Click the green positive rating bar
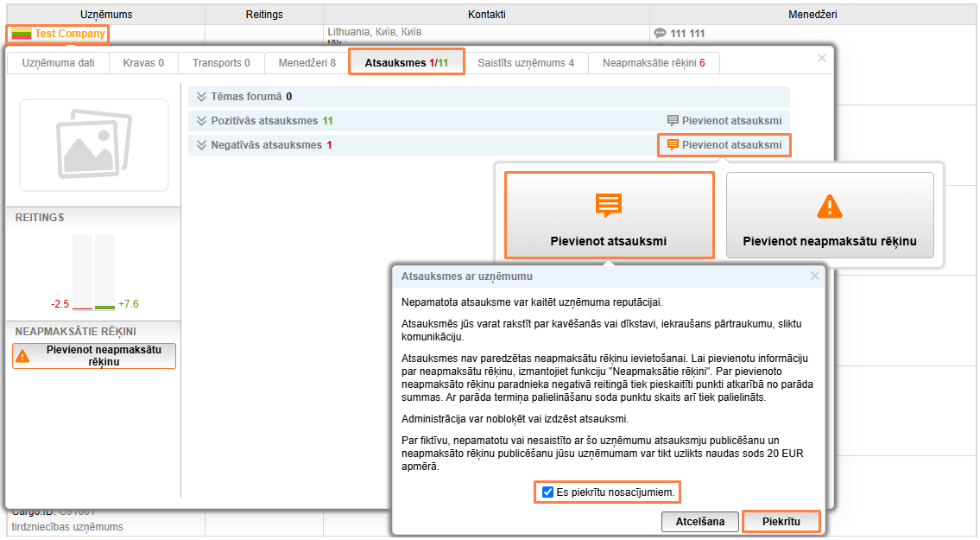This screenshot has width=980, height=540. point(104,306)
